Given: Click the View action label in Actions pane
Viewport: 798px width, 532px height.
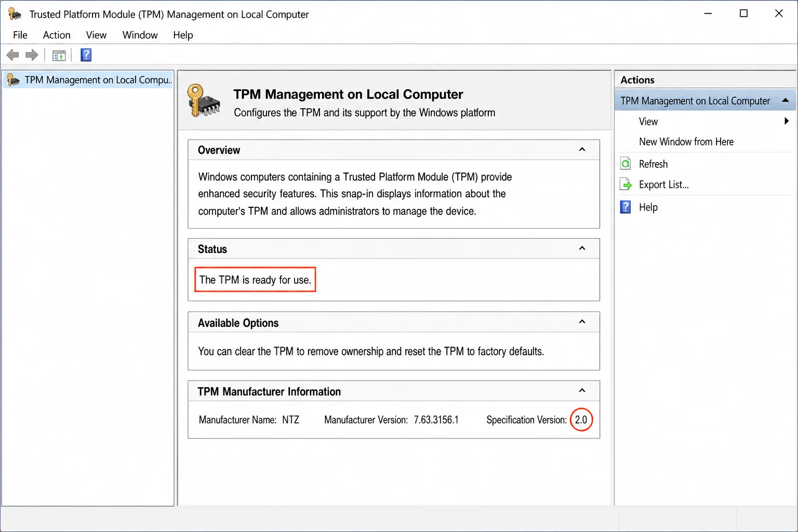Looking at the screenshot, I should pos(648,122).
